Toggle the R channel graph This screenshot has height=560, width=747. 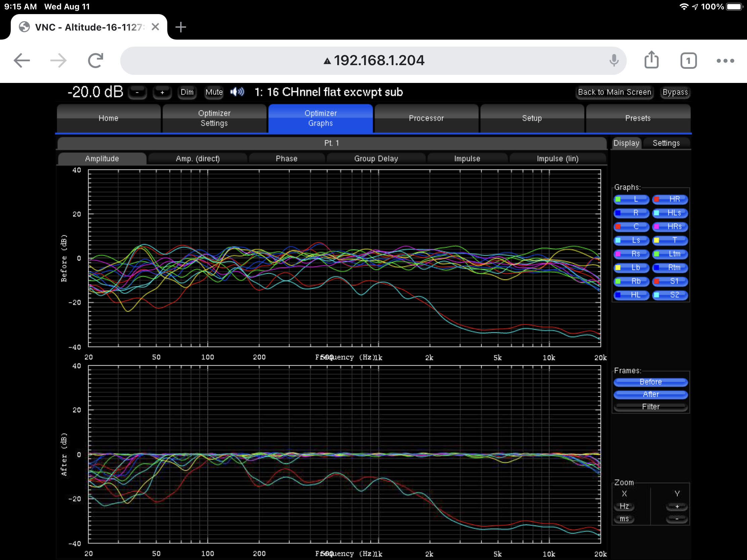(x=631, y=213)
